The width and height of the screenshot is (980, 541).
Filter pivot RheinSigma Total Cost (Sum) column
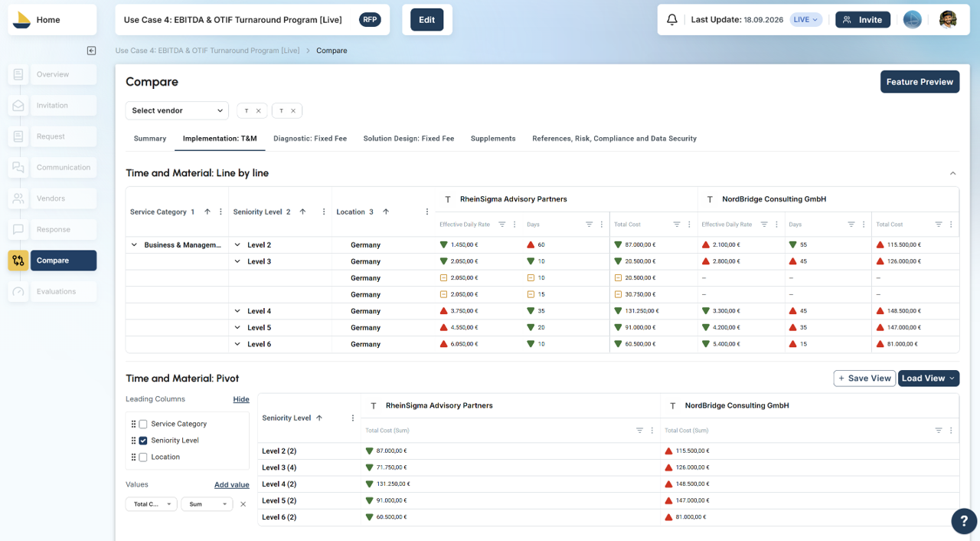tap(640, 431)
